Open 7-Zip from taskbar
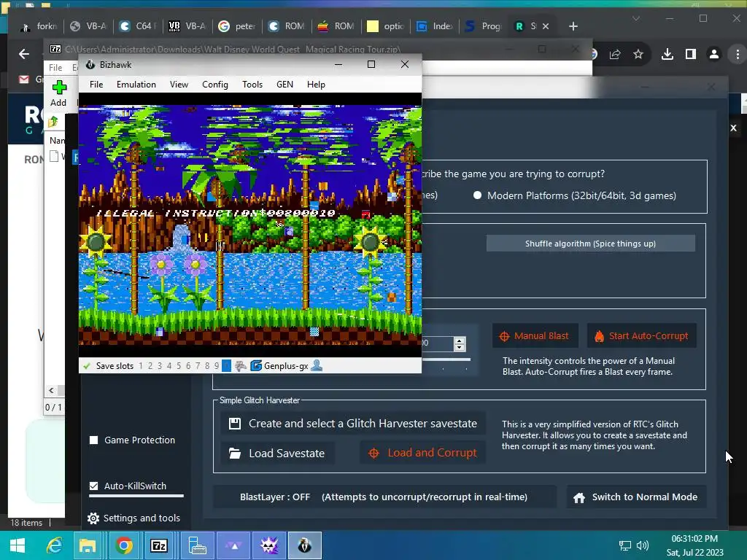The height and width of the screenshot is (560, 747). point(158,545)
